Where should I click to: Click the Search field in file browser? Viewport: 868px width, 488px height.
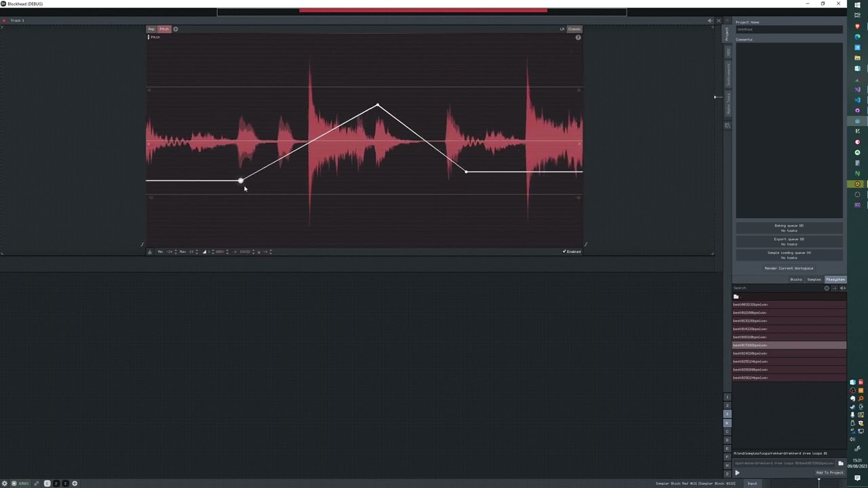click(778, 288)
